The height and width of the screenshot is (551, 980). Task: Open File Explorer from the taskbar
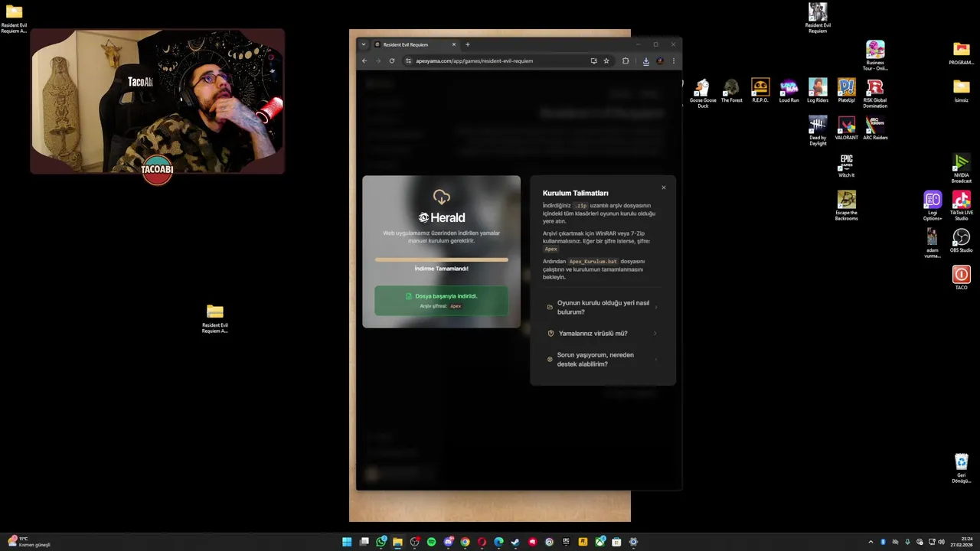[x=397, y=542]
